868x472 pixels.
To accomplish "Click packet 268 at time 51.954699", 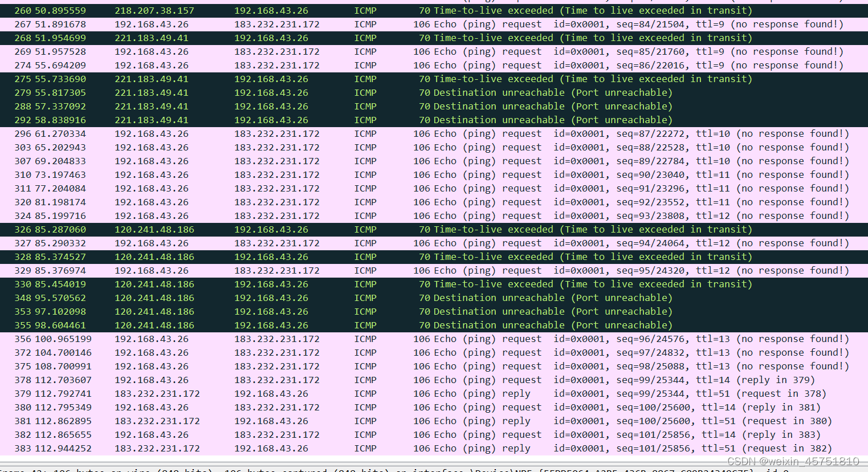I will coord(434,38).
